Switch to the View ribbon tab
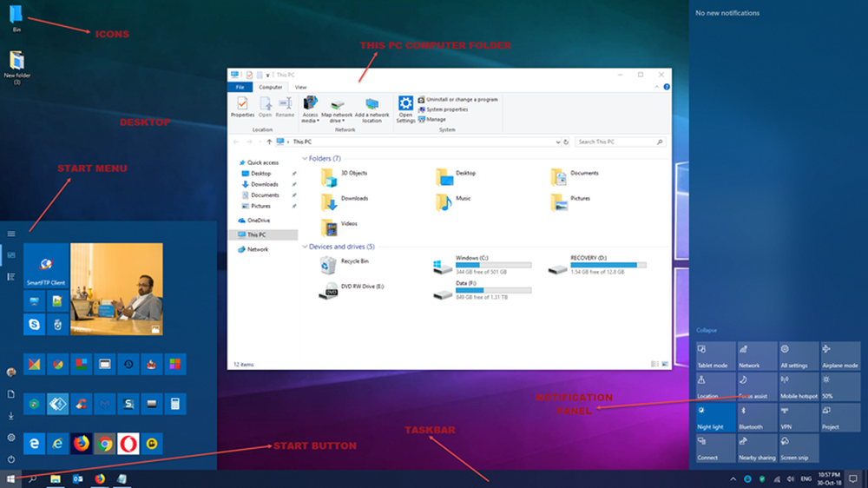The width and height of the screenshot is (868, 488). [x=300, y=87]
